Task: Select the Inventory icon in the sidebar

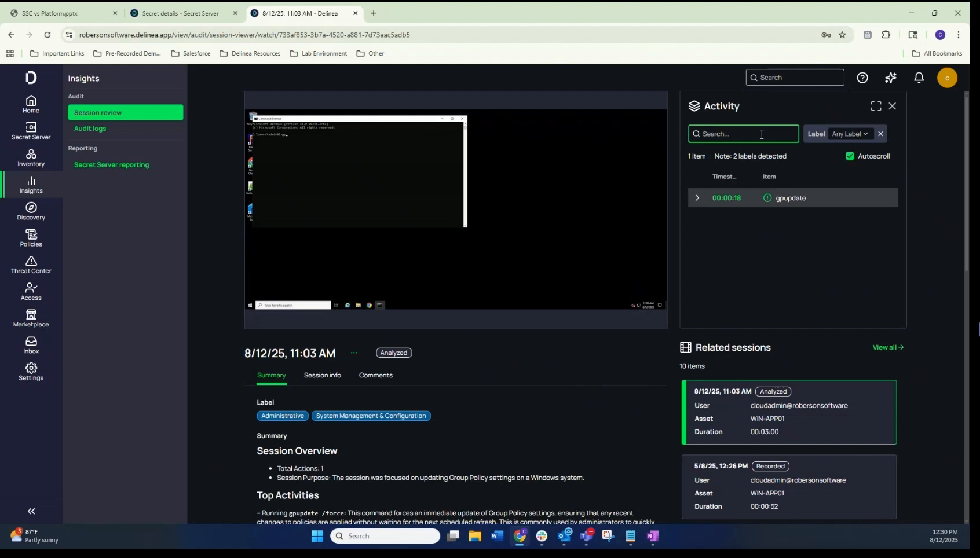Action: 31,157
